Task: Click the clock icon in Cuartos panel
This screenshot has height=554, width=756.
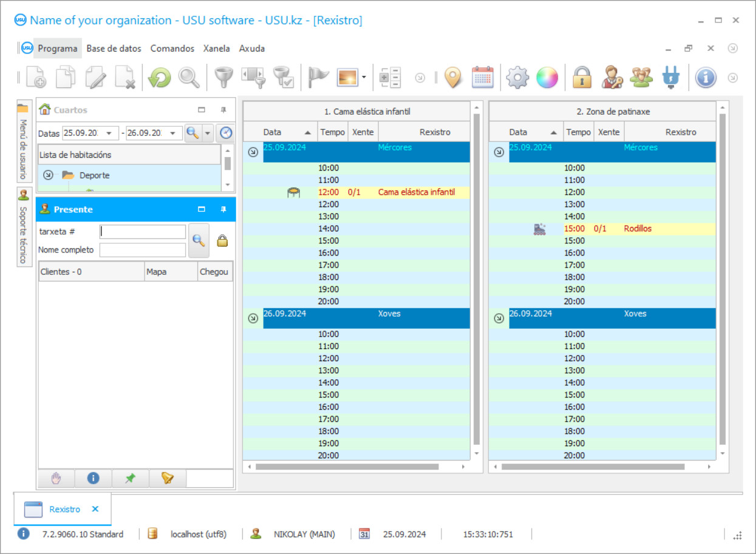Action: click(226, 133)
